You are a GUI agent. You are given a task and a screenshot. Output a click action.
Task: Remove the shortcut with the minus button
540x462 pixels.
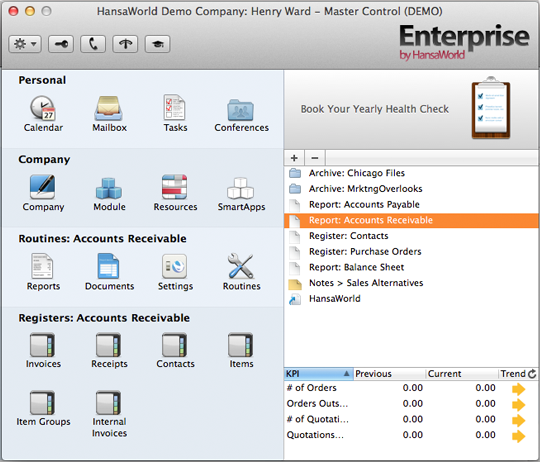click(315, 158)
